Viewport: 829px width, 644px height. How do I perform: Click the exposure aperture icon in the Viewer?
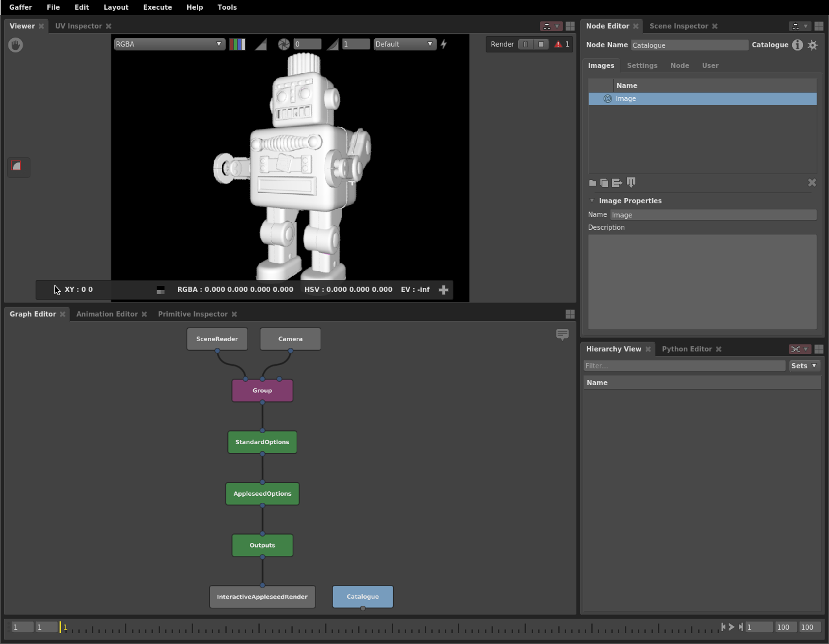pos(284,44)
